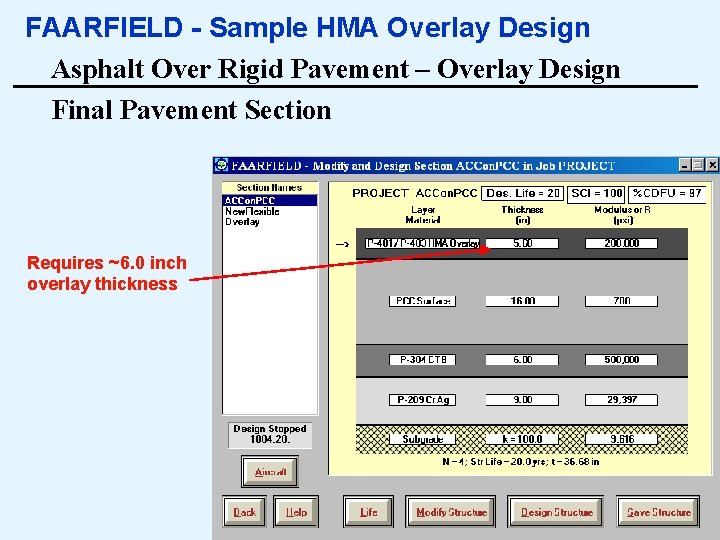This screenshot has height=540, width=720.
Task: Click subgrade modulus 9,616 field
Action: point(621,439)
